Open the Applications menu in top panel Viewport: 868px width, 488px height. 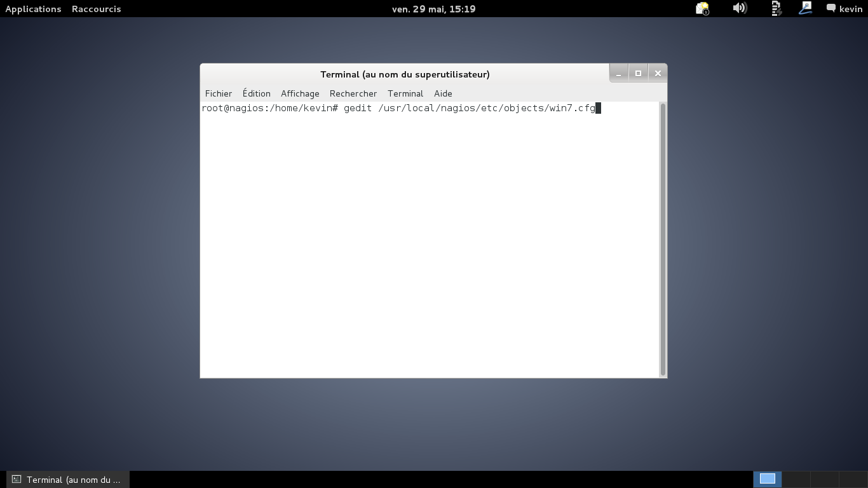[x=33, y=9]
